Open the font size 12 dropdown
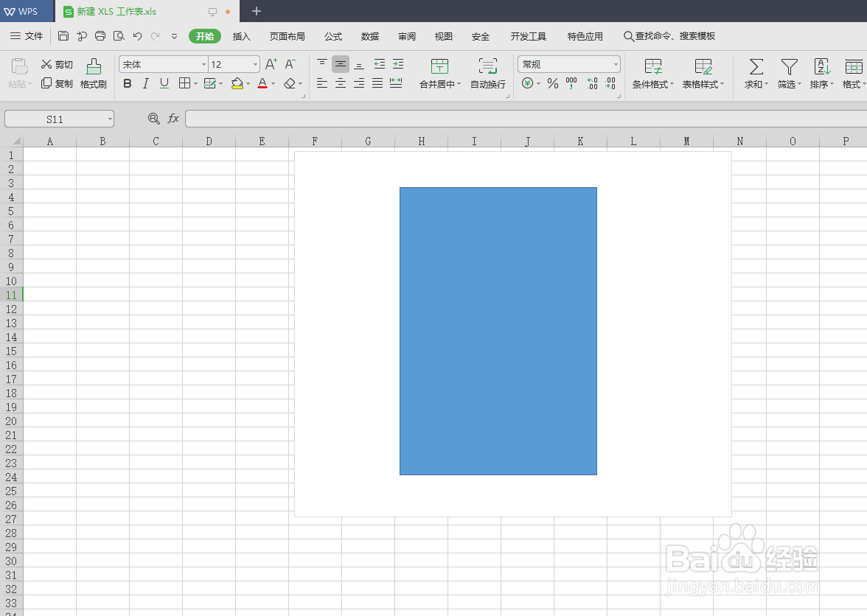The width and height of the screenshot is (867, 616). tap(255, 65)
